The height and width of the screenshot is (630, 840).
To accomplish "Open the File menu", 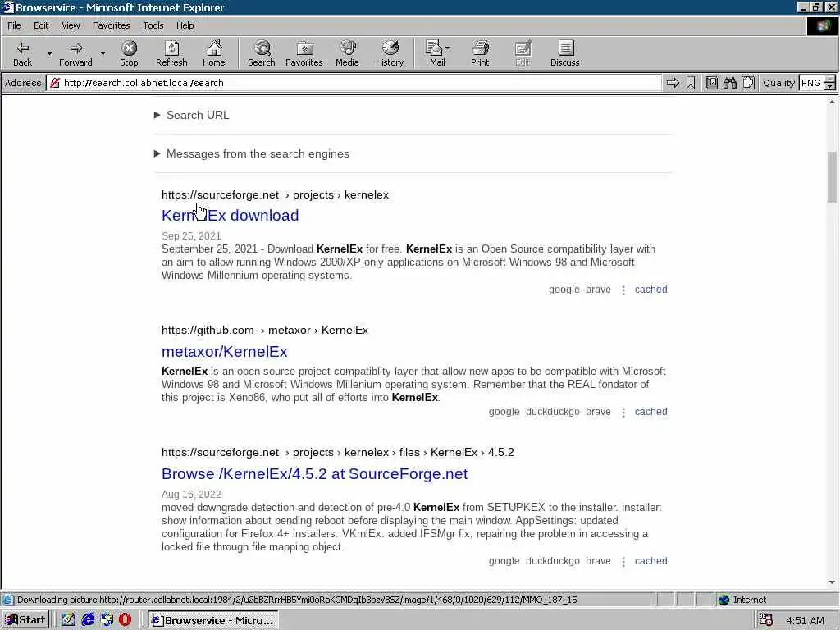I will (x=14, y=25).
